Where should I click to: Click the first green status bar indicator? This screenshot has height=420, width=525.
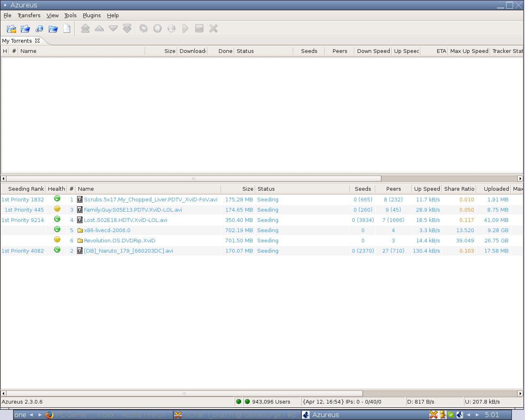pyautogui.click(x=239, y=402)
